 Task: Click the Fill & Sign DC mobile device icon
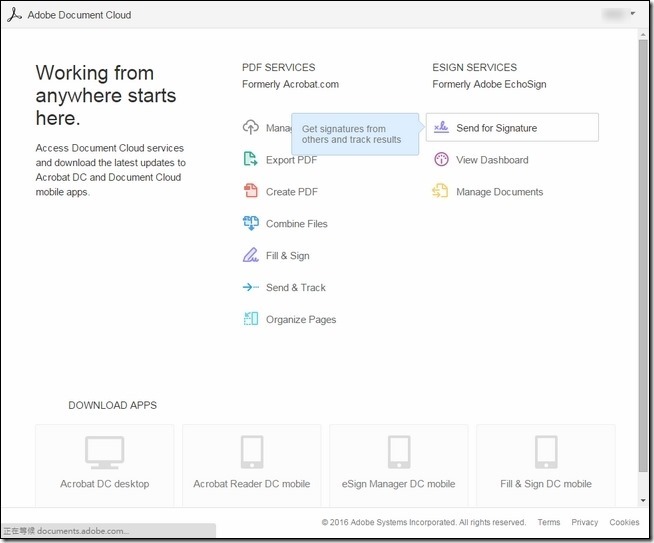point(546,452)
